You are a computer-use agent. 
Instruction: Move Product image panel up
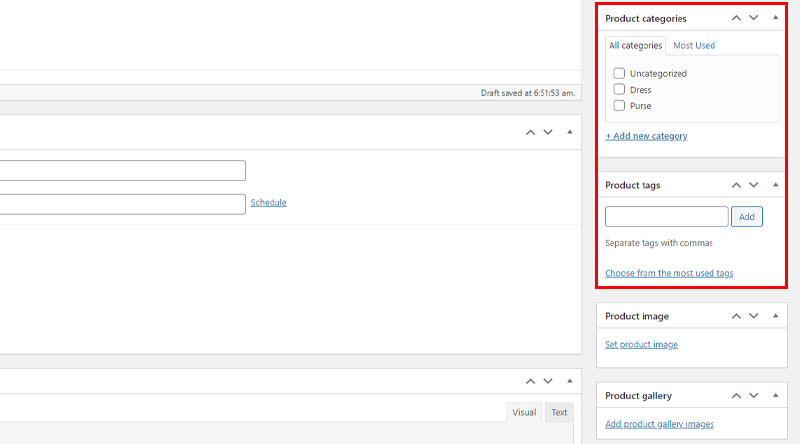click(x=736, y=316)
